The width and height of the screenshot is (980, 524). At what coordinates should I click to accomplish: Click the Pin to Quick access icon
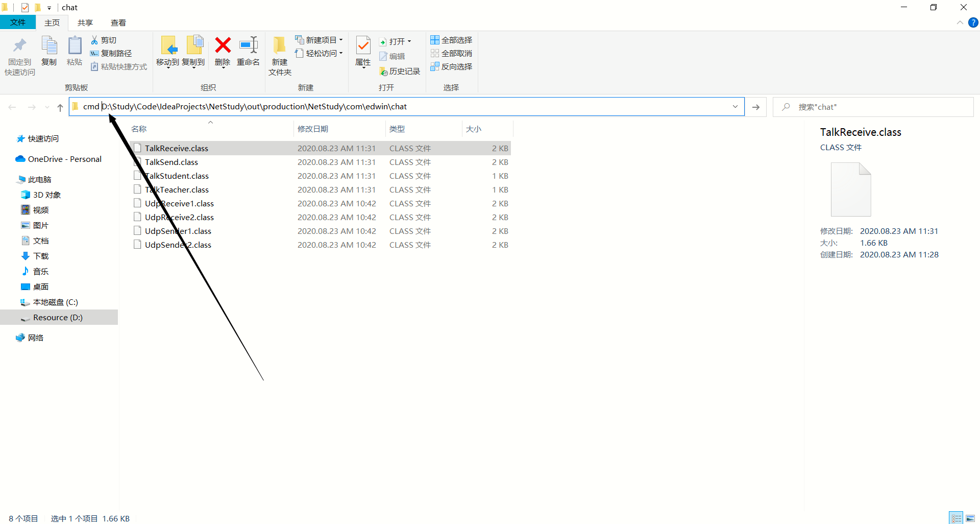point(20,45)
